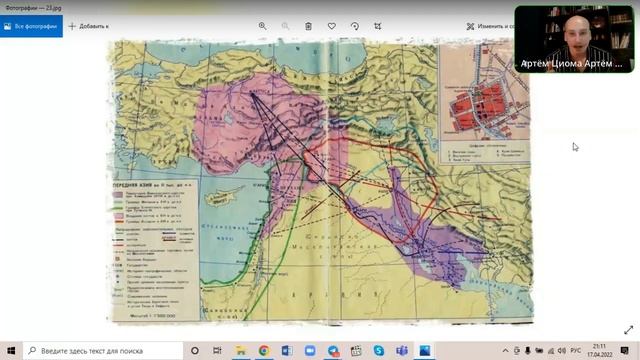Rotate the image using rotate icon
This screenshot has width=640, height=360.
(355, 26)
